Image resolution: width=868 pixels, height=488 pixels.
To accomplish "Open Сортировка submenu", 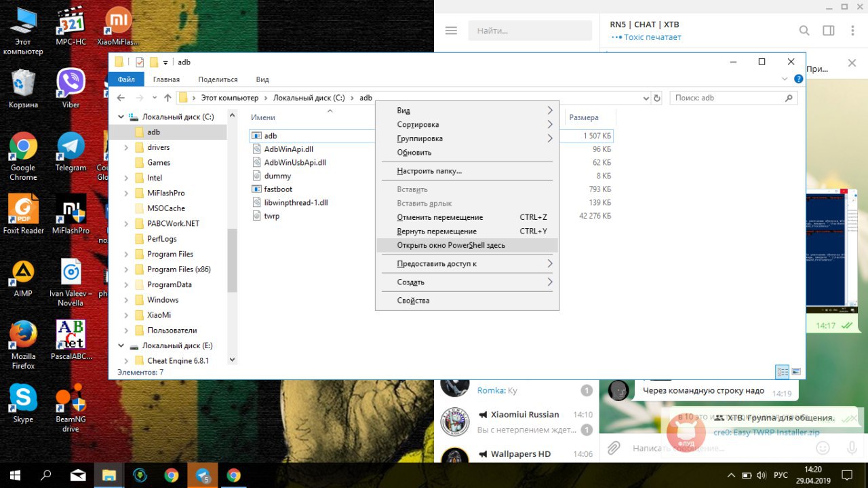I will [467, 125].
